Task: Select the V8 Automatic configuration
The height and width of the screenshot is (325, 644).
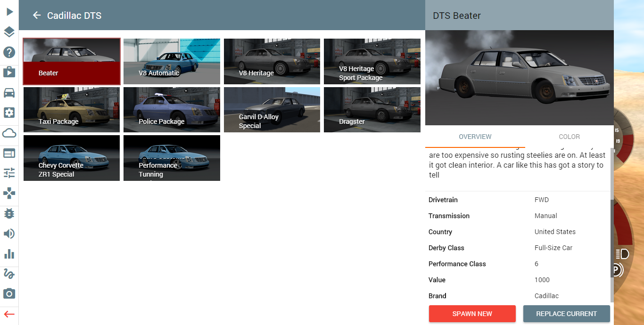Action: point(172,61)
